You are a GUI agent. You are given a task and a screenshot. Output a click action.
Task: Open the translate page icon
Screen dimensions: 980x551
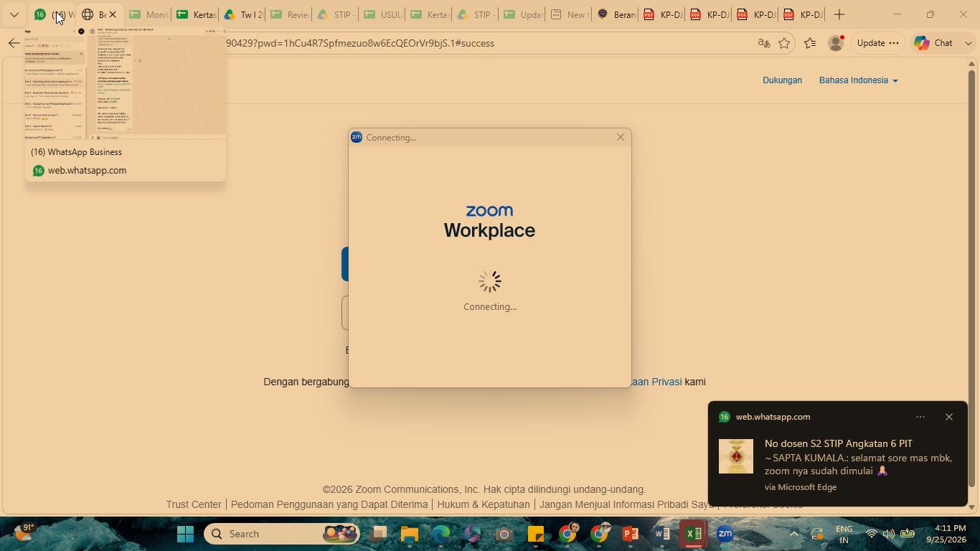point(764,43)
